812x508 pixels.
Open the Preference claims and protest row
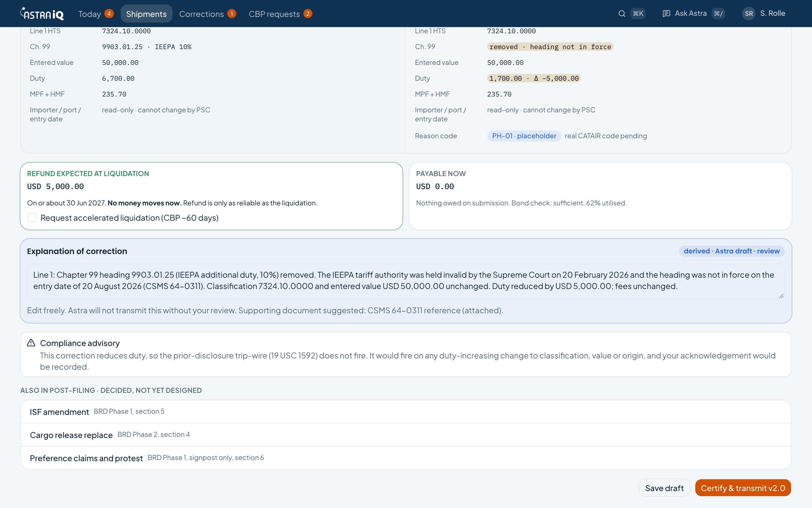406,457
